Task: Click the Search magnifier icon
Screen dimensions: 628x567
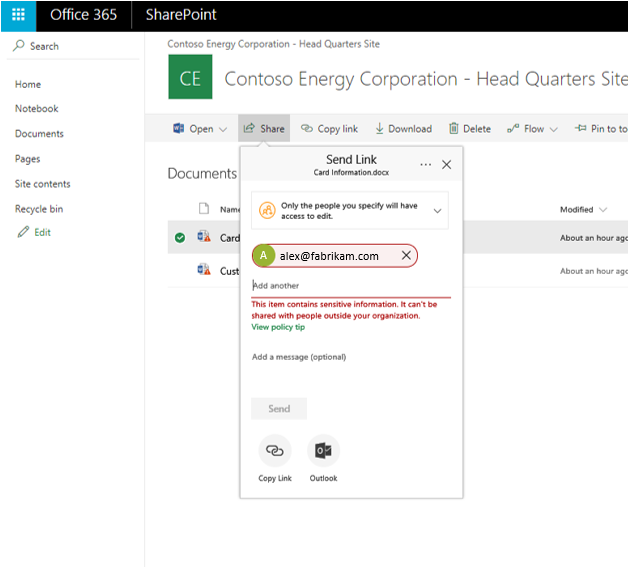Action: click(x=18, y=46)
